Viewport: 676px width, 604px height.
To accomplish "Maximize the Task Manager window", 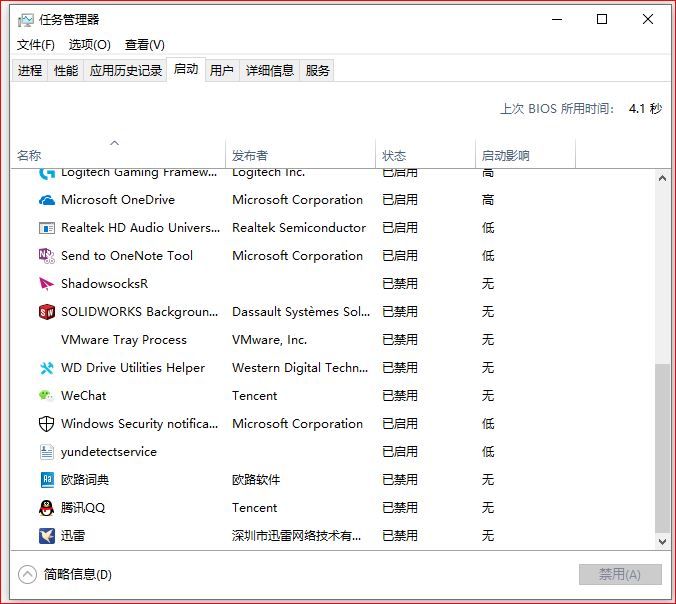I will (x=602, y=19).
